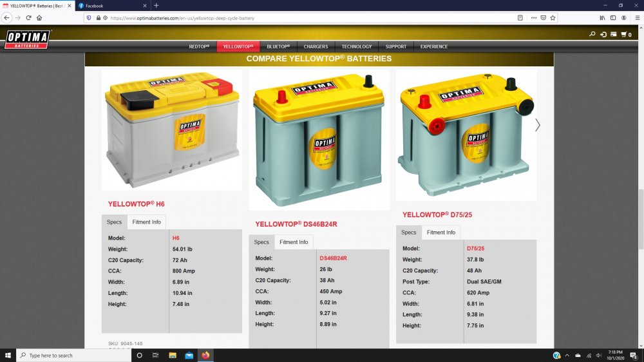
Task: Open the Firefox hamburger menu
Action: pyautogui.click(x=636, y=18)
